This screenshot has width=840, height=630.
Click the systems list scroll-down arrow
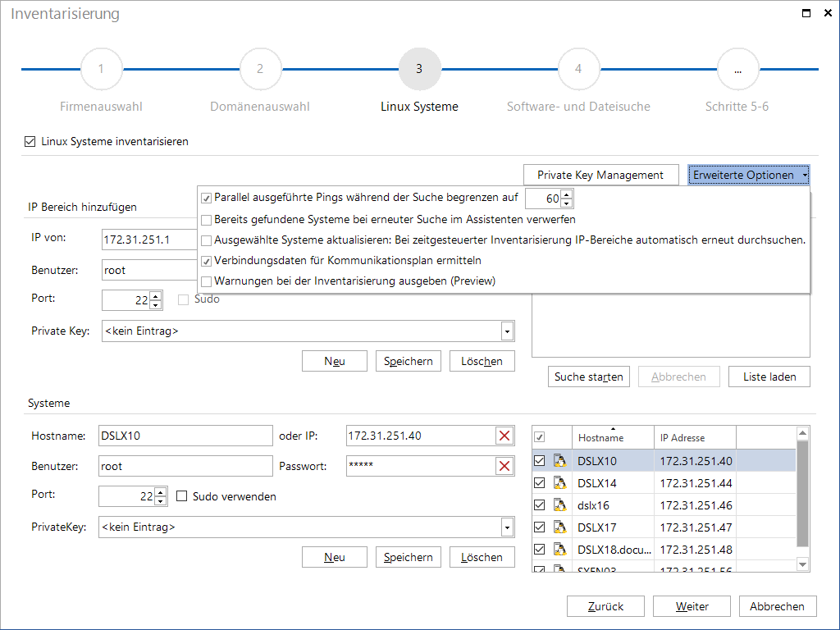[802, 564]
